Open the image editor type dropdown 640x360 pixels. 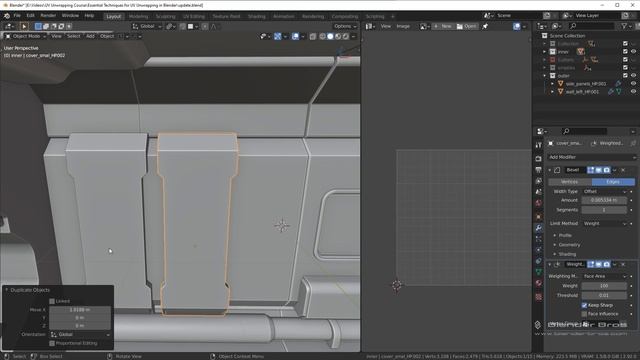370,26
